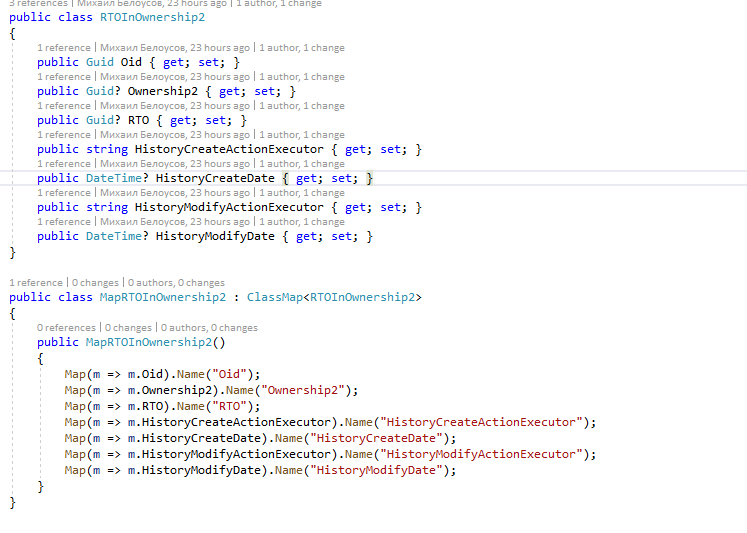Click class keyword in MapRTOInOwnership2 declaration
Screen dimensions: 747x533
[75, 298]
